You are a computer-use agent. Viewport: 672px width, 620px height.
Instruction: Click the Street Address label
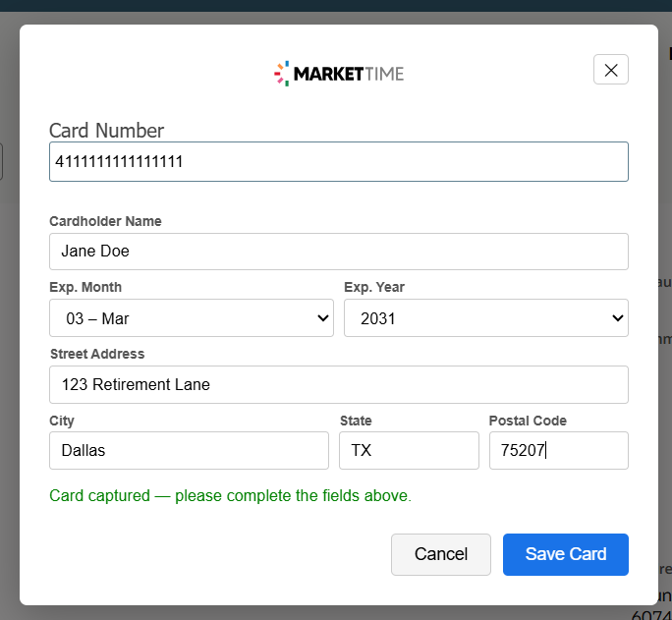tap(97, 354)
